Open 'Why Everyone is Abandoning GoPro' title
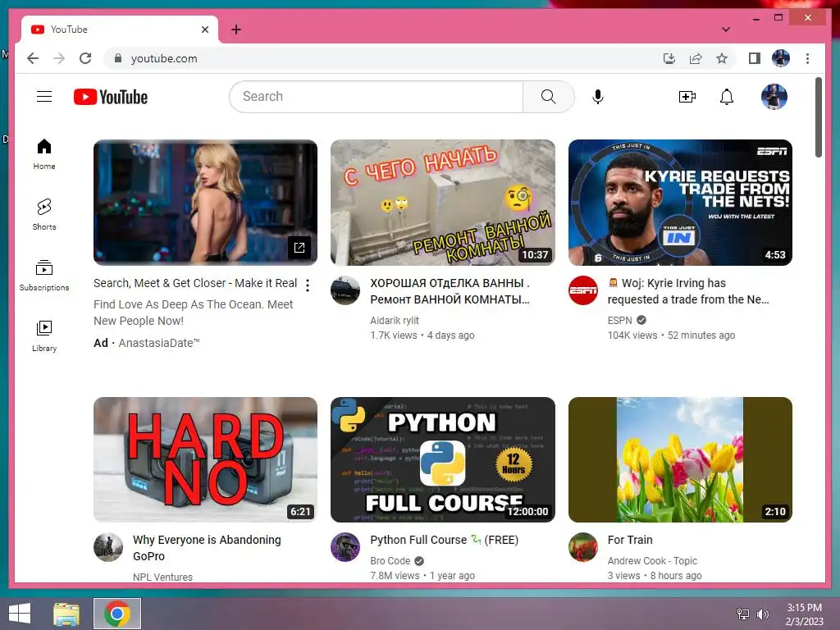 pos(207,547)
